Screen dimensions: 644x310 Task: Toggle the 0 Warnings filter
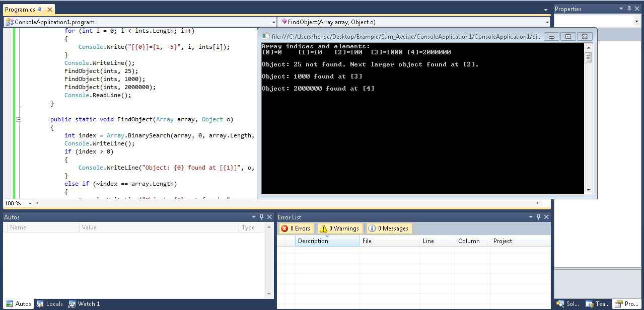(x=340, y=228)
